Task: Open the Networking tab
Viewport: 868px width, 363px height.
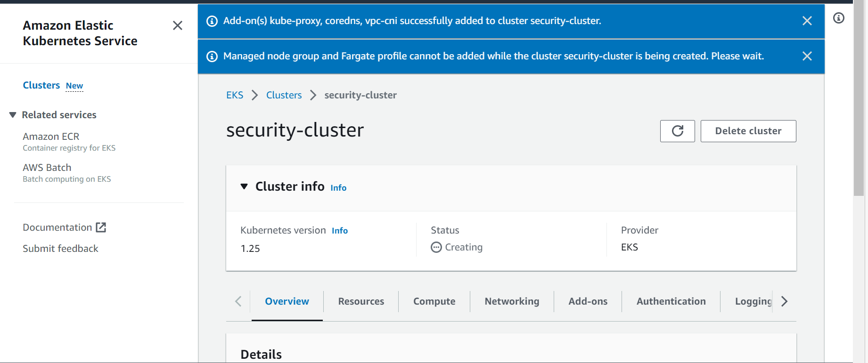Action: [512, 301]
